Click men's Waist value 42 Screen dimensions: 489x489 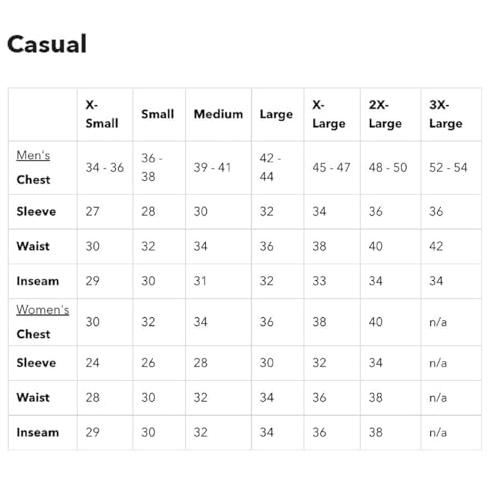click(436, 246)
